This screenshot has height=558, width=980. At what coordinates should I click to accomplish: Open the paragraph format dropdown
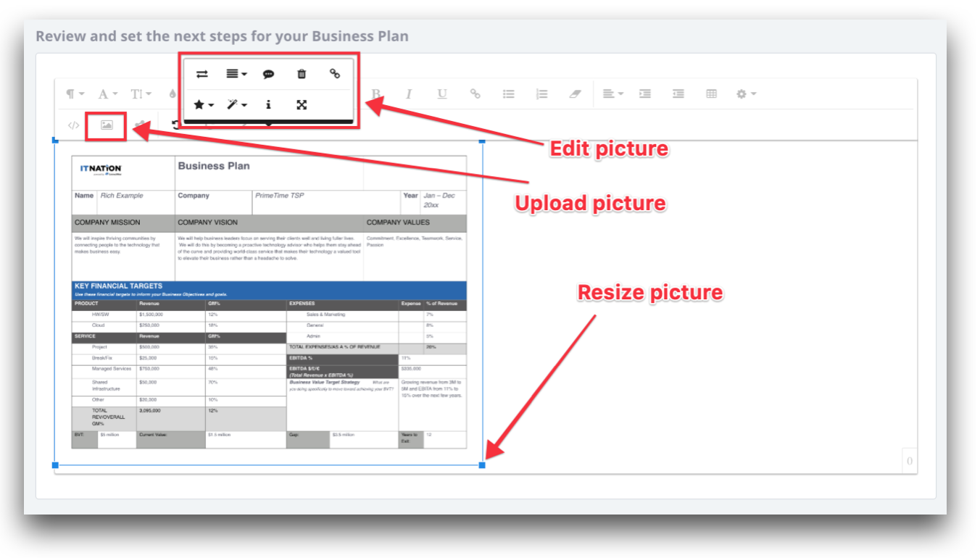pos(75,94)
